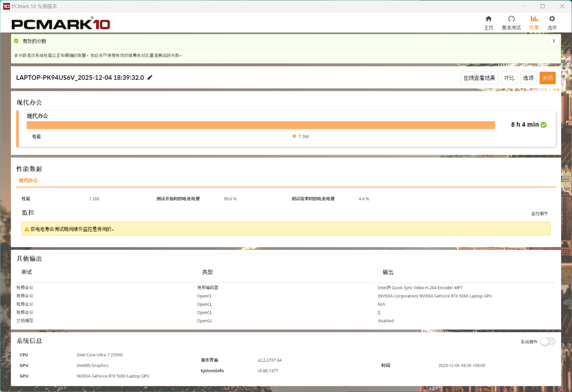Open the Options (选项) gear icon
Viewport: 572px width, 392px height.
tap(552, 19)
